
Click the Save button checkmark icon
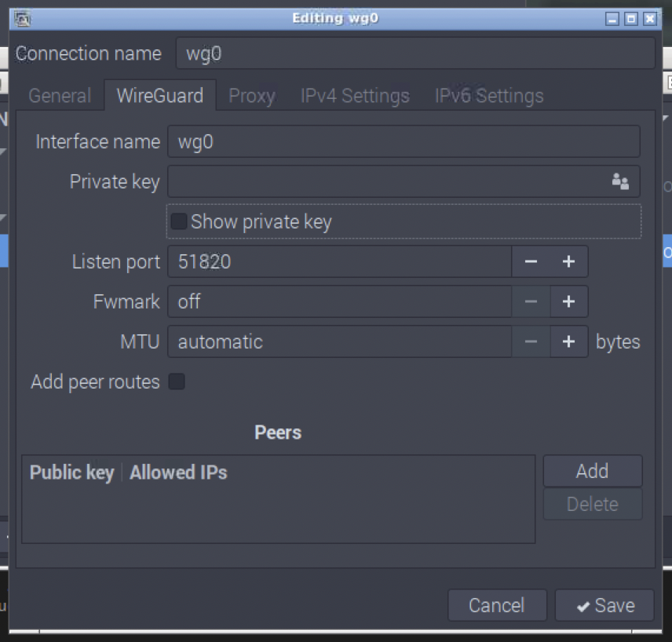pyautogui.click(x=584, y=605)
